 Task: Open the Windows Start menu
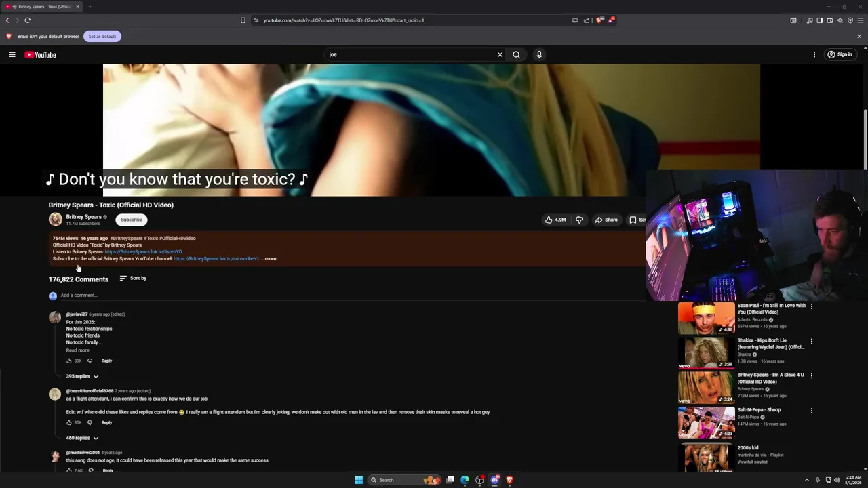pyautogui.click(x=359, y=480)
